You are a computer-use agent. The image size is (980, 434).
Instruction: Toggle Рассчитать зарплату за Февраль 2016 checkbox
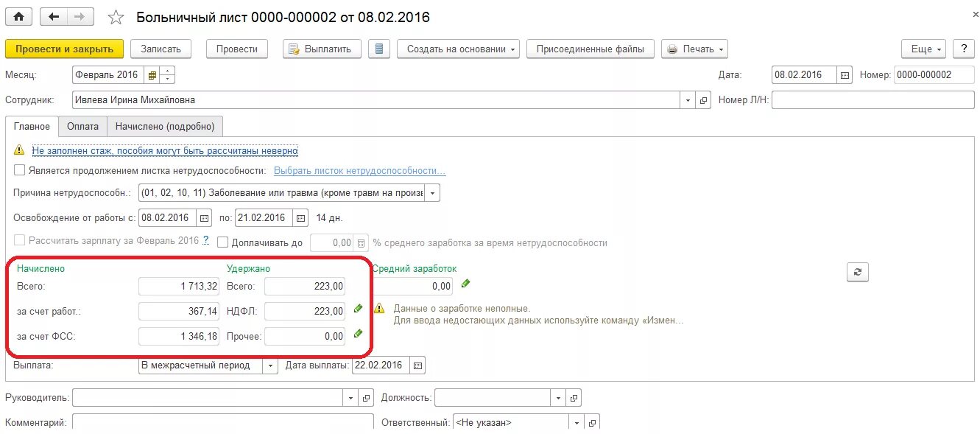19,240
